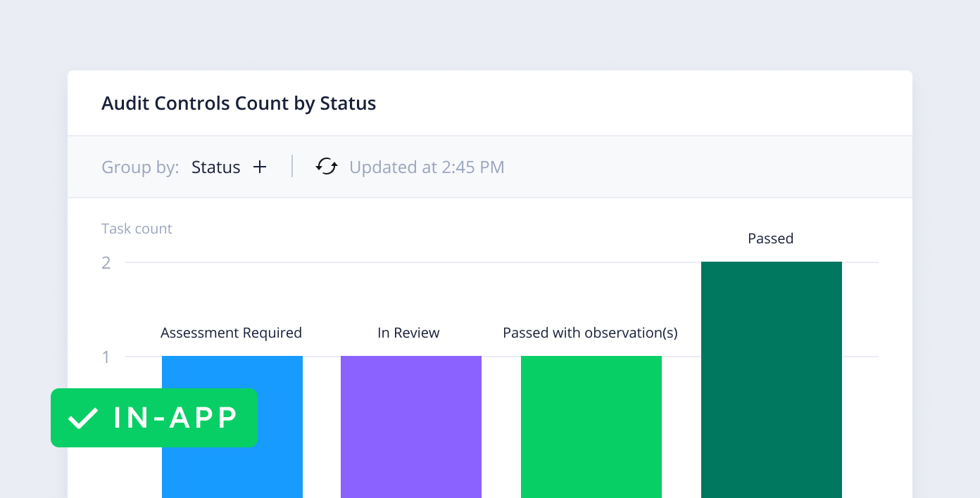Click the y-axis value 2

[x=106, y=262]
